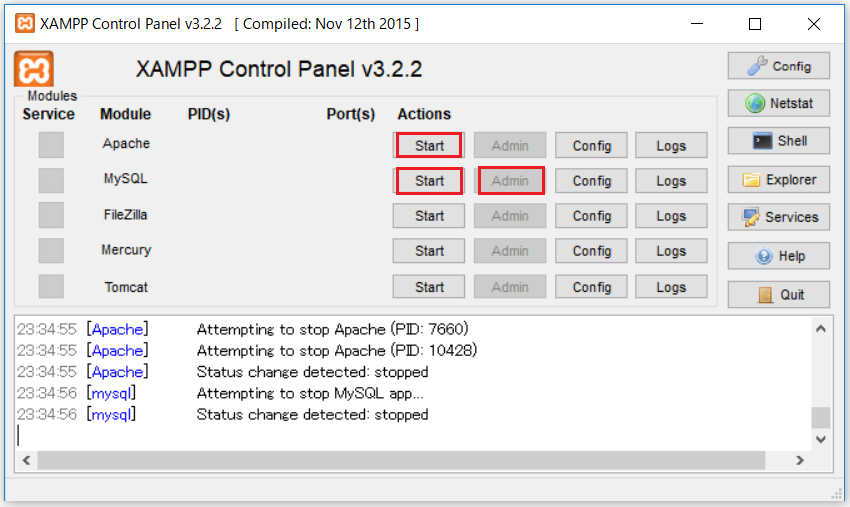The height and width of the screenshot is (507, 850).
Task: Click mysql 'Status change detected: stopped' line
Action: [x=312, y=415]
